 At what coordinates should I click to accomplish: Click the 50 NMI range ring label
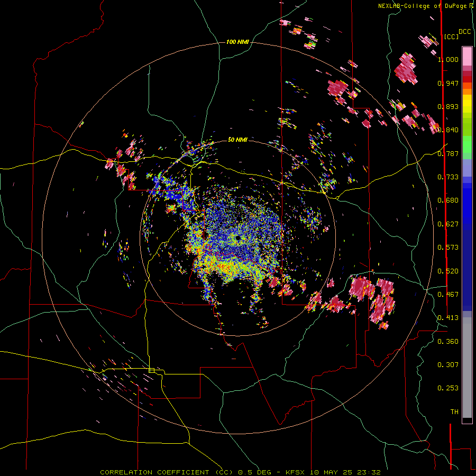coord(237,140)
